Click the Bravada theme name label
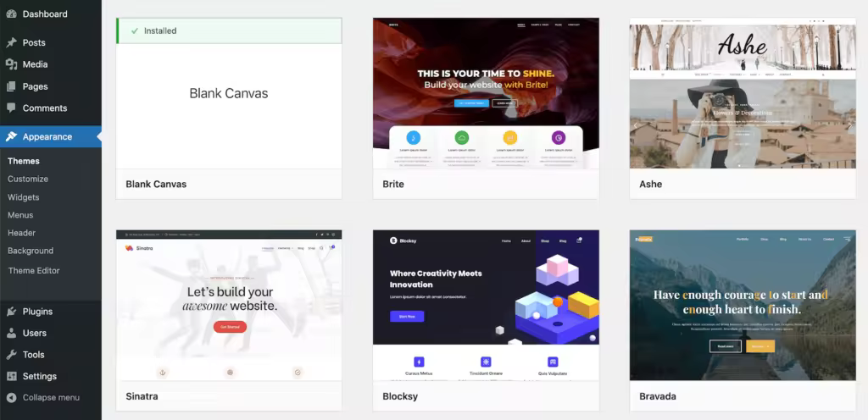This screenshot has height=420, width=868. 658,396
